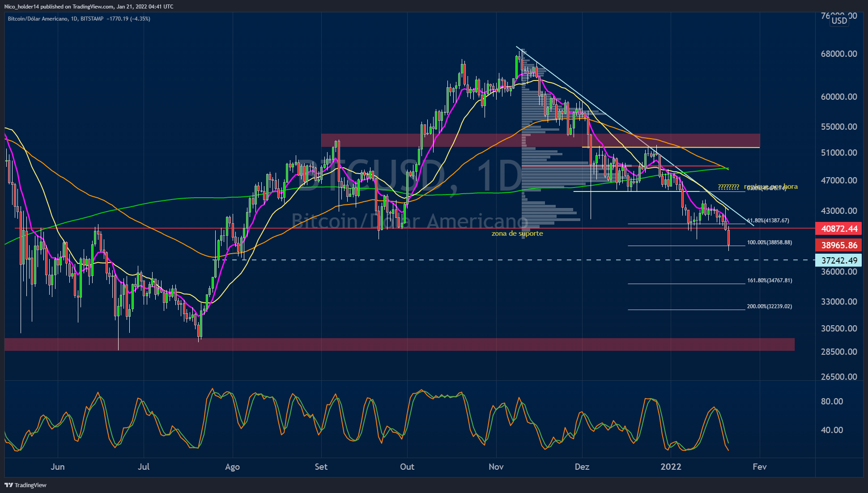Click the 30500.00 price axis value

pos(839,328)
